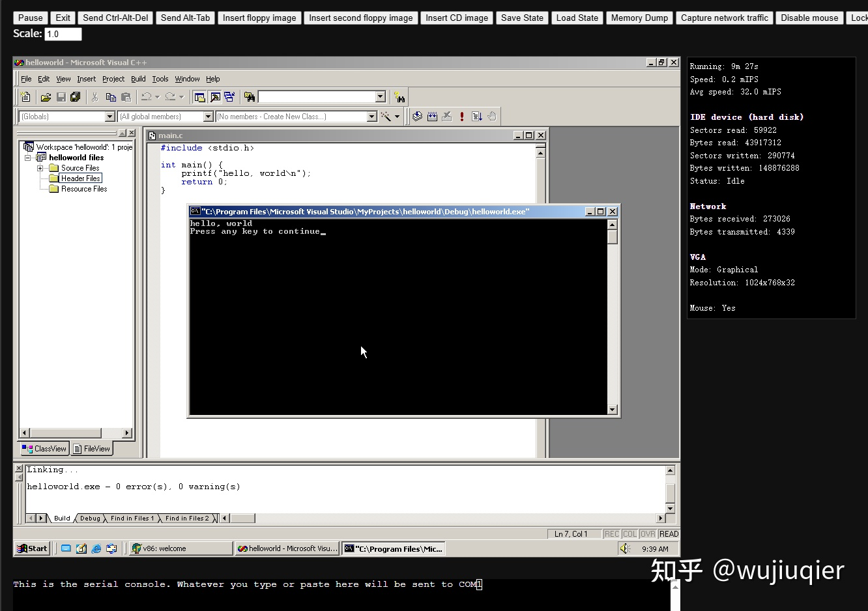Open the Build menu
Viewport: 868px width, 611px height.
(x=138, y=79)
